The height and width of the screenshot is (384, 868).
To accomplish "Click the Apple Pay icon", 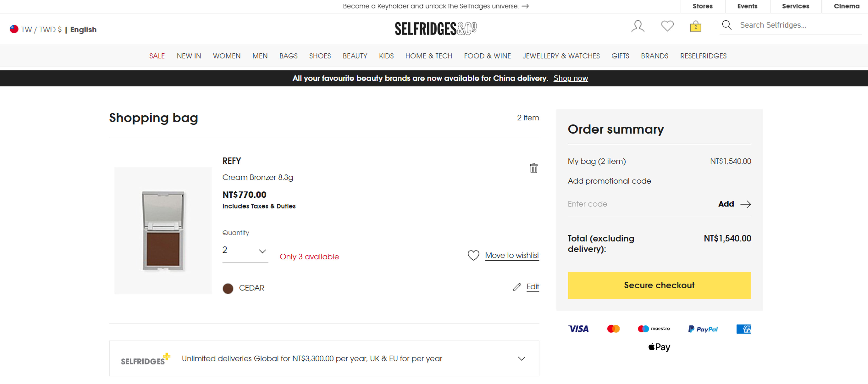I will [659, 347].
